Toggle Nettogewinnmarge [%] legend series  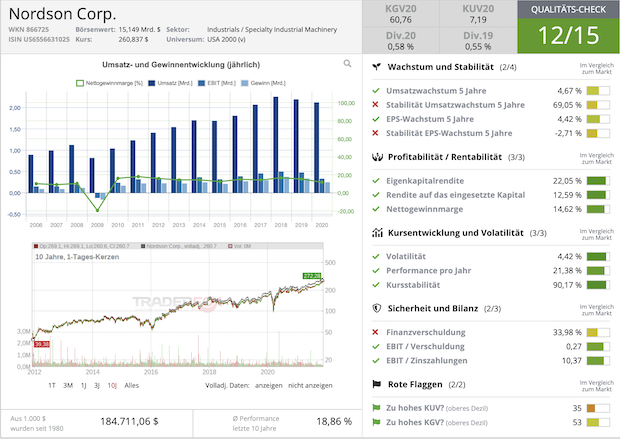[x=109, y=83]
